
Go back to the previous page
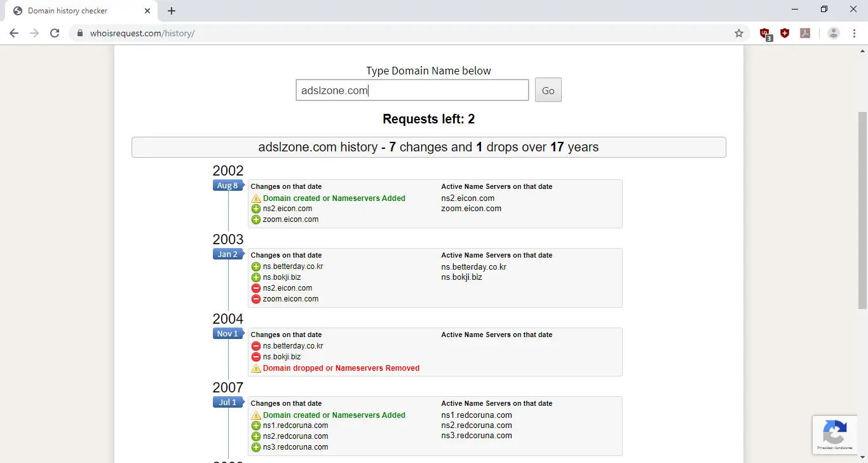pos(14,33)
